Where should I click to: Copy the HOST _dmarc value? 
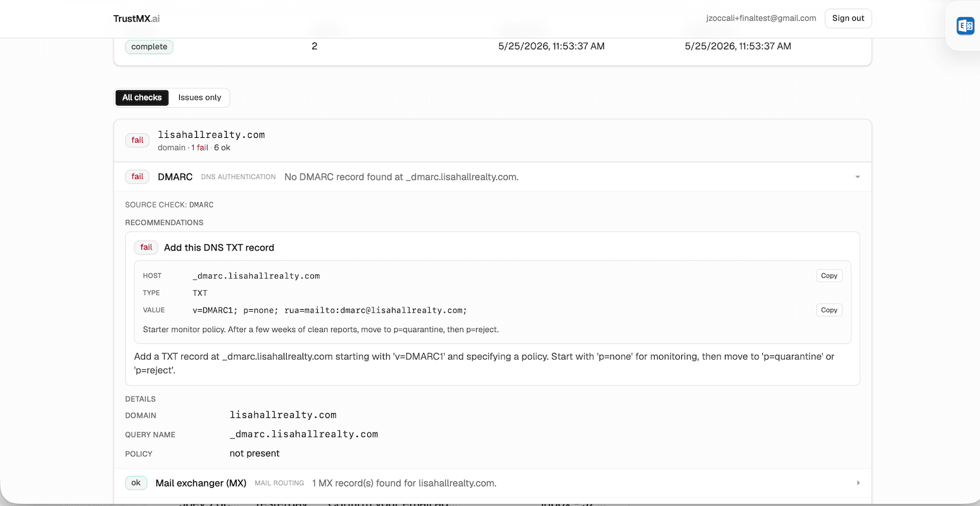click(829, 276)
